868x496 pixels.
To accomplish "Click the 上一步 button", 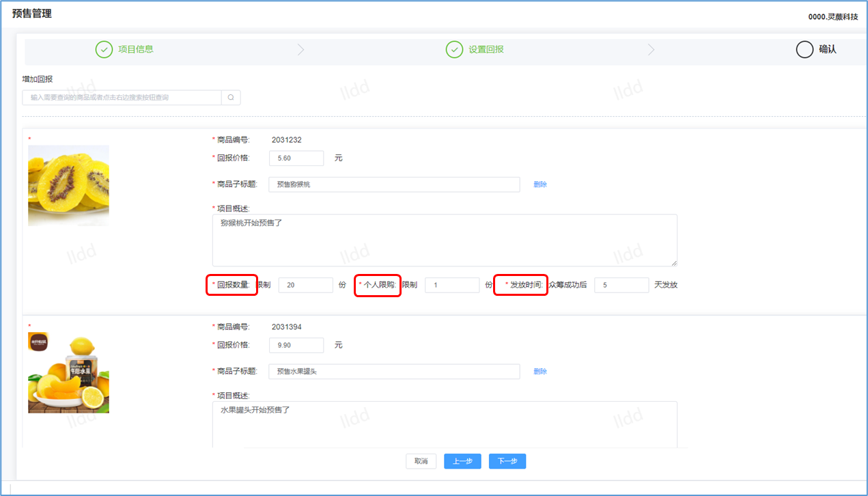I will point(462,461).
